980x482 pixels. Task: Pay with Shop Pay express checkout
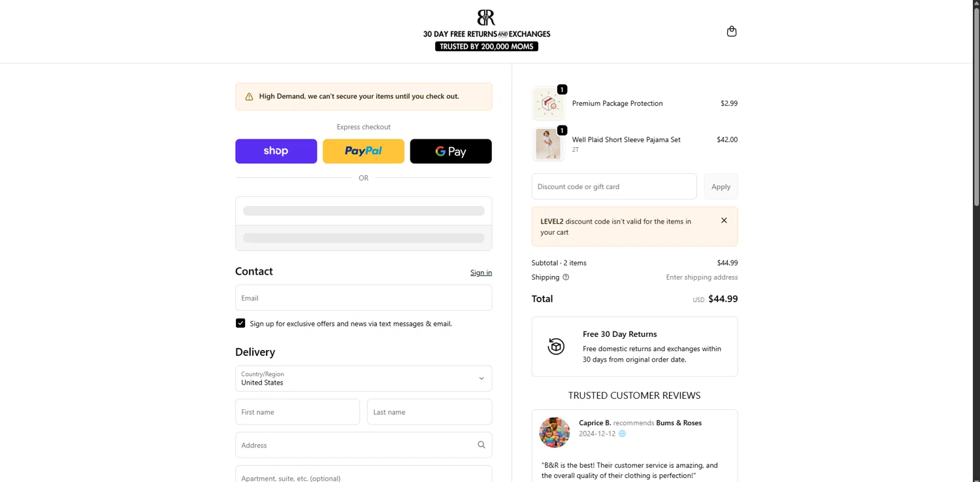point(276,151)
